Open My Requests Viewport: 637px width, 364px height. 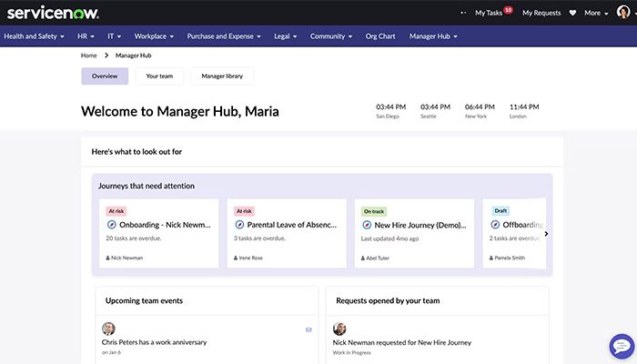(x=541, y=13)
